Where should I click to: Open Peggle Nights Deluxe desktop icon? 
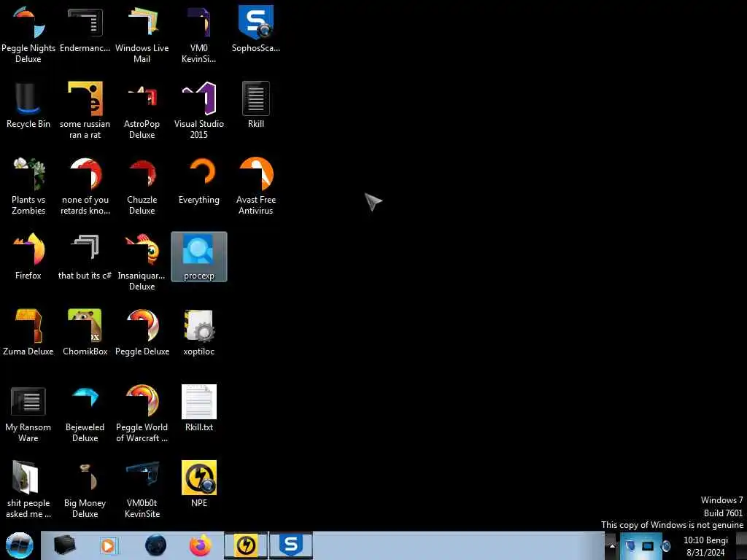28,34
